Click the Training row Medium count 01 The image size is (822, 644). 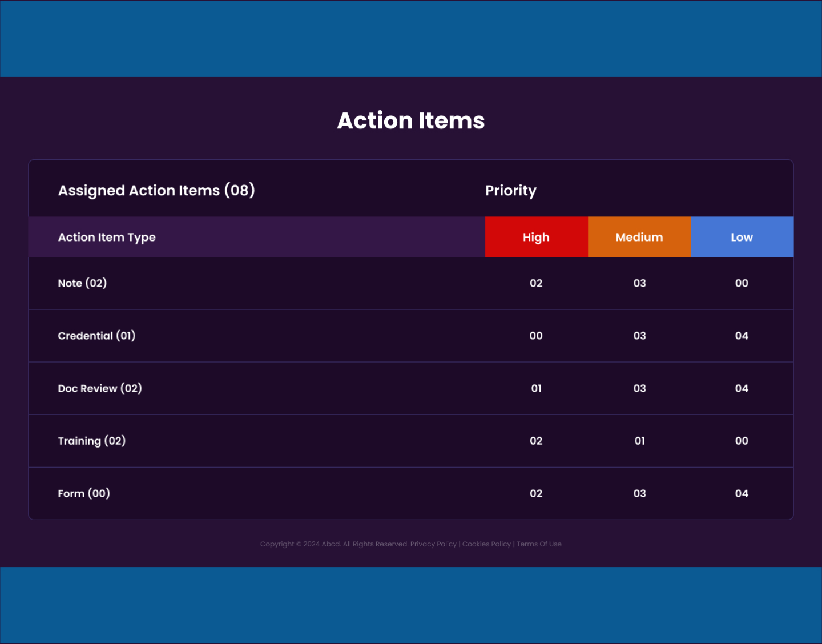click(639, 441)
